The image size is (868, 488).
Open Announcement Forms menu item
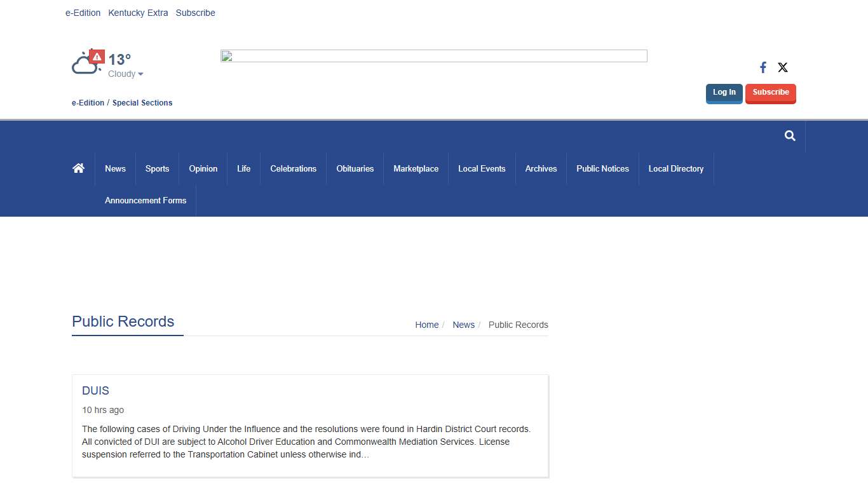[146, 201]
